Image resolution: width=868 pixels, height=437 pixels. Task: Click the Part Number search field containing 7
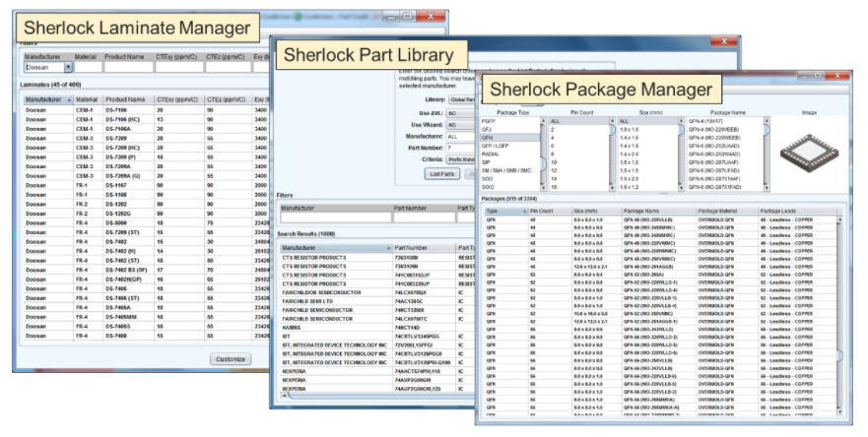point(460,148)
